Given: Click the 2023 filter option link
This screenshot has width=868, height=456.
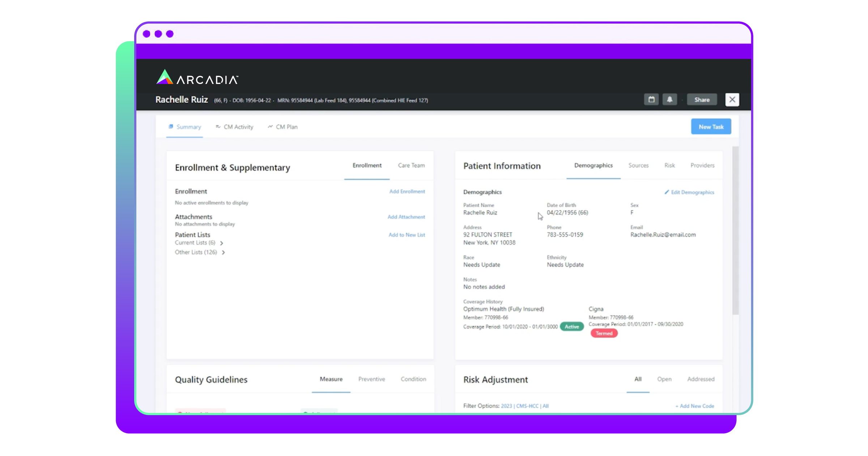Looking at the screenshot, I should 506,406.
